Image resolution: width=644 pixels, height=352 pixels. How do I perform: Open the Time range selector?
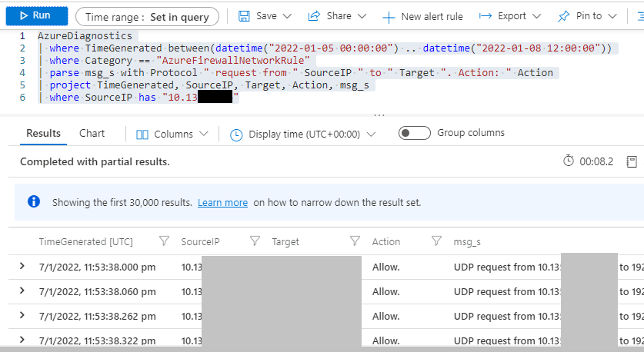(147, 16)
